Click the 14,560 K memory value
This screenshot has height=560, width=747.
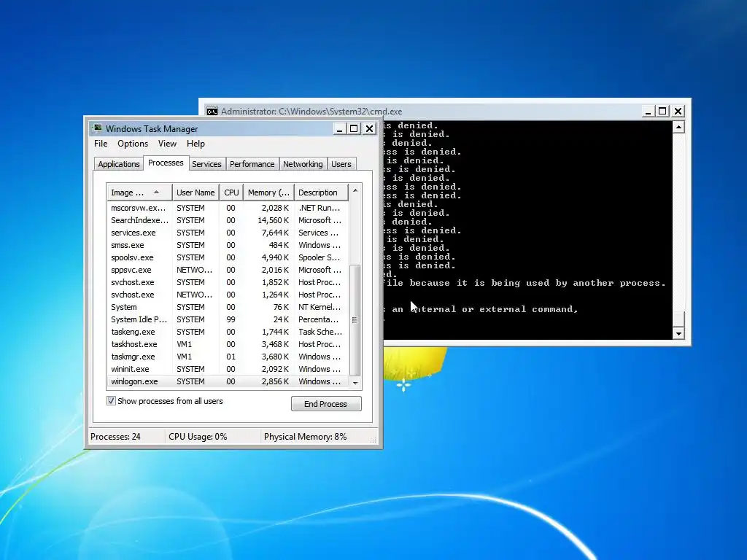[x=273, y=220]
